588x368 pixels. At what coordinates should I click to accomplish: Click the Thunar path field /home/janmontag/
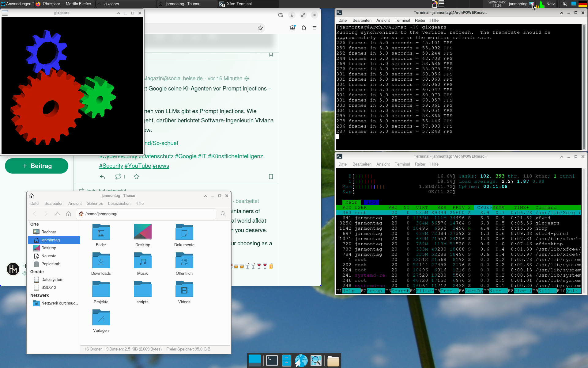(x=146, y=214)
